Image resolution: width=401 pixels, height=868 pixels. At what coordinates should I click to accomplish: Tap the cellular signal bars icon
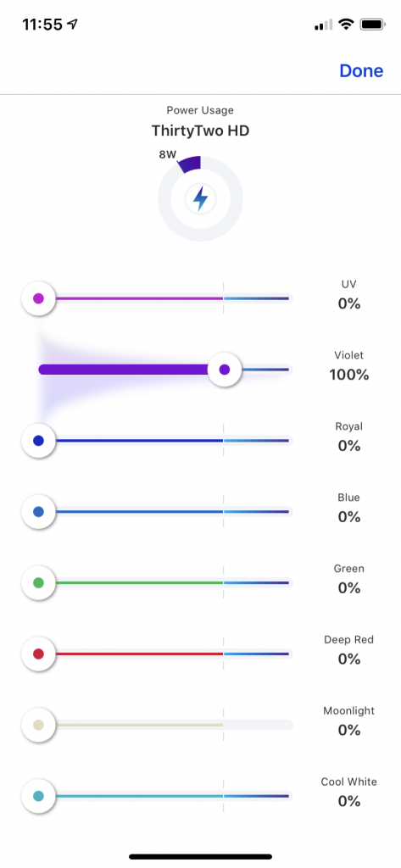324,25
